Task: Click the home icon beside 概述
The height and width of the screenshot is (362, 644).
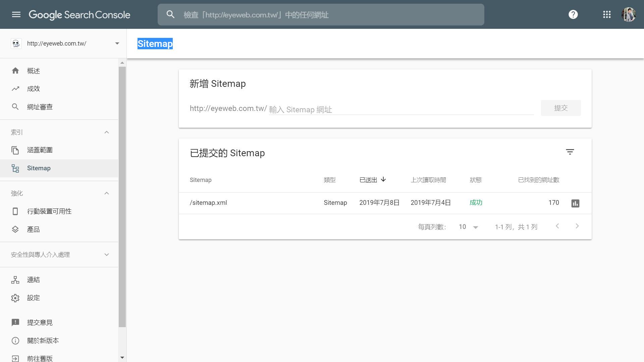Action: (x=15, y=71)
